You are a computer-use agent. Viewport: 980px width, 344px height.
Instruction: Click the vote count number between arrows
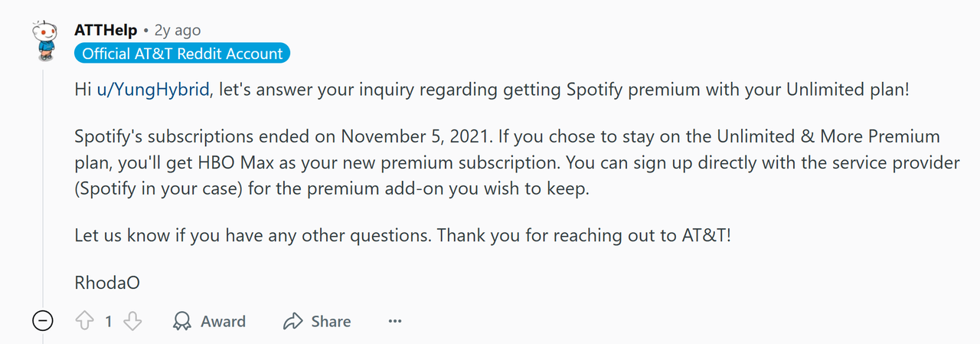pyautogui.click(x=109, y=322)
